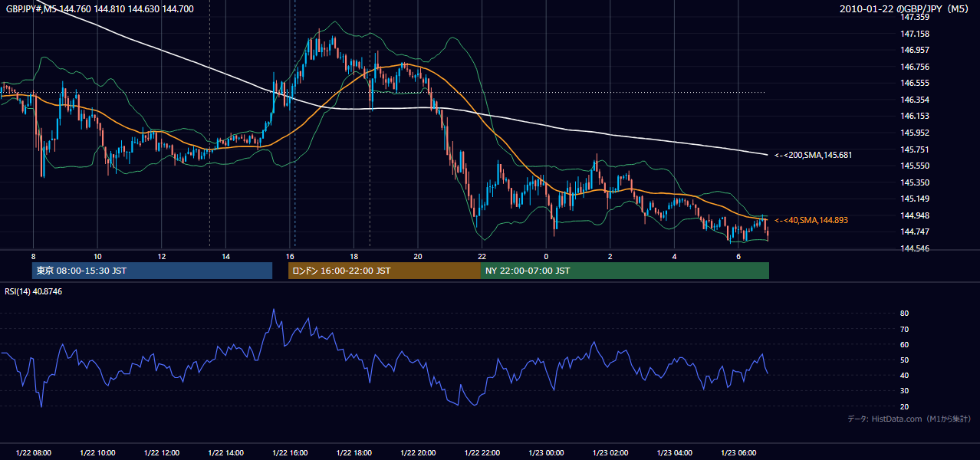Click the 1/22 12:00 bottom time label
The height and width of the screenshot is (460, 980).
162,453
